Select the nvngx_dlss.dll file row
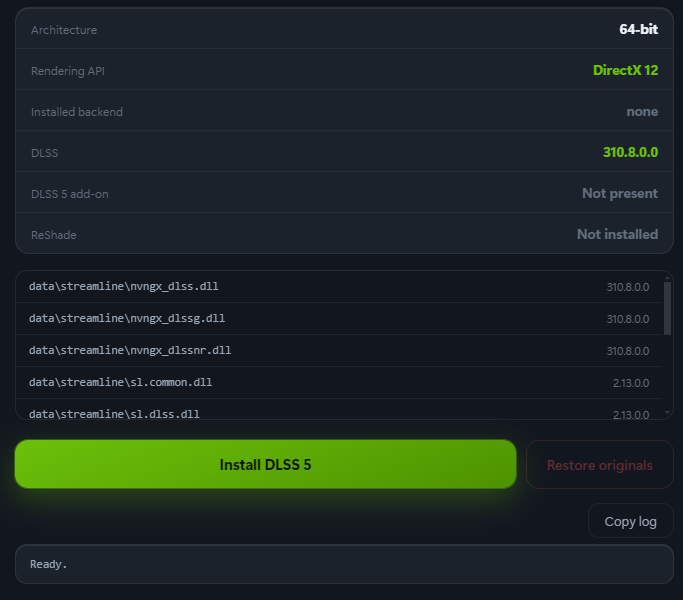Screen dimensions: 683x600 339,287
